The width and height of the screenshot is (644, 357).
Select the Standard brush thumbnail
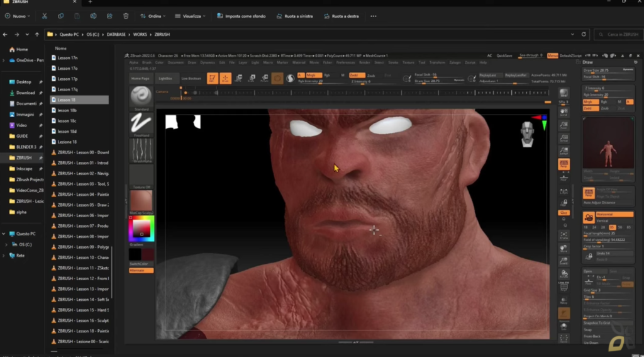[141, 98]
